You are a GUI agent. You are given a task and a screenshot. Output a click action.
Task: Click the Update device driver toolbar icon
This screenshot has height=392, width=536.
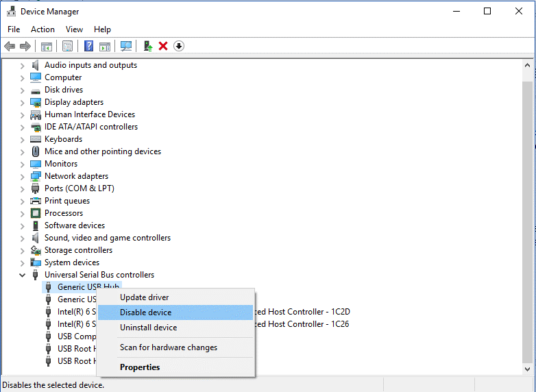coord(147,46)
